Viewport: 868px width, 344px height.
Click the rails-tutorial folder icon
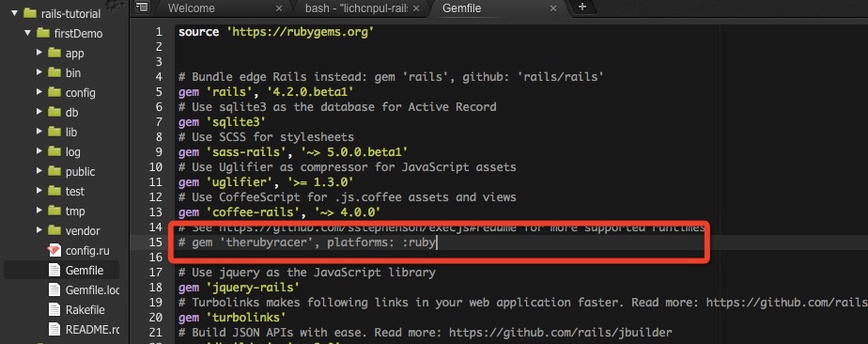point(30,13)
